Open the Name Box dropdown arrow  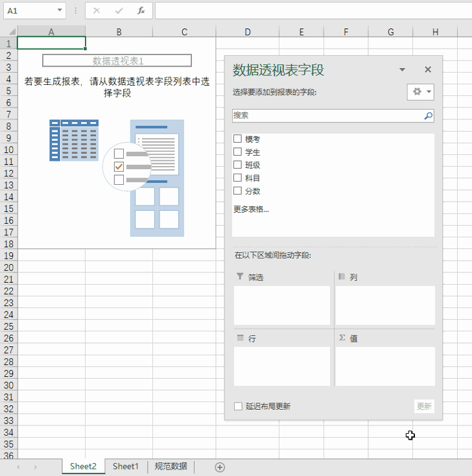(60, 11)
